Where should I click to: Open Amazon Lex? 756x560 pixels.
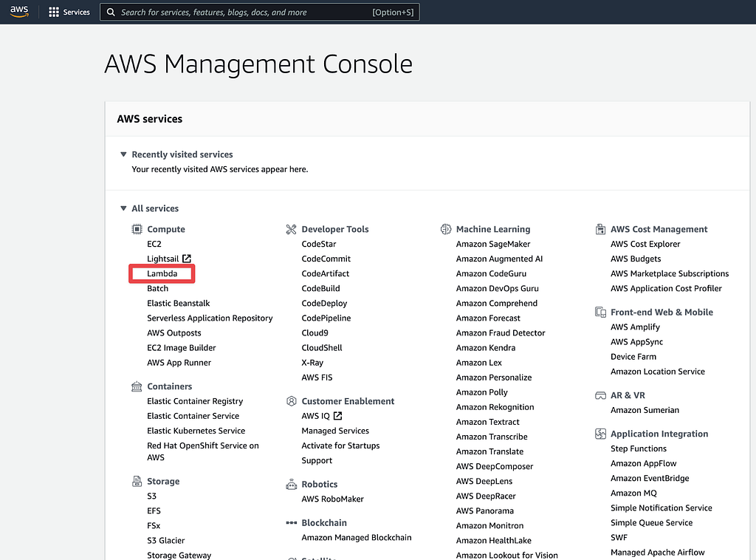[478, 363]
